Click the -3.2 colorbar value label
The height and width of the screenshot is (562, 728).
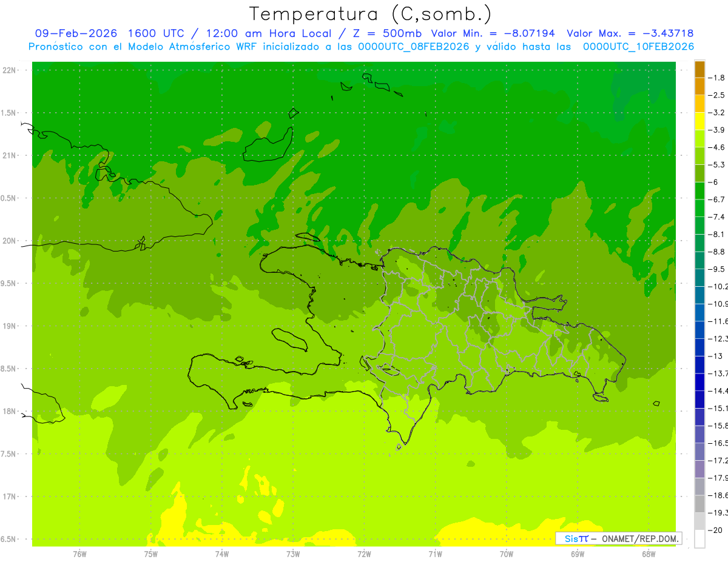(717, 112)
